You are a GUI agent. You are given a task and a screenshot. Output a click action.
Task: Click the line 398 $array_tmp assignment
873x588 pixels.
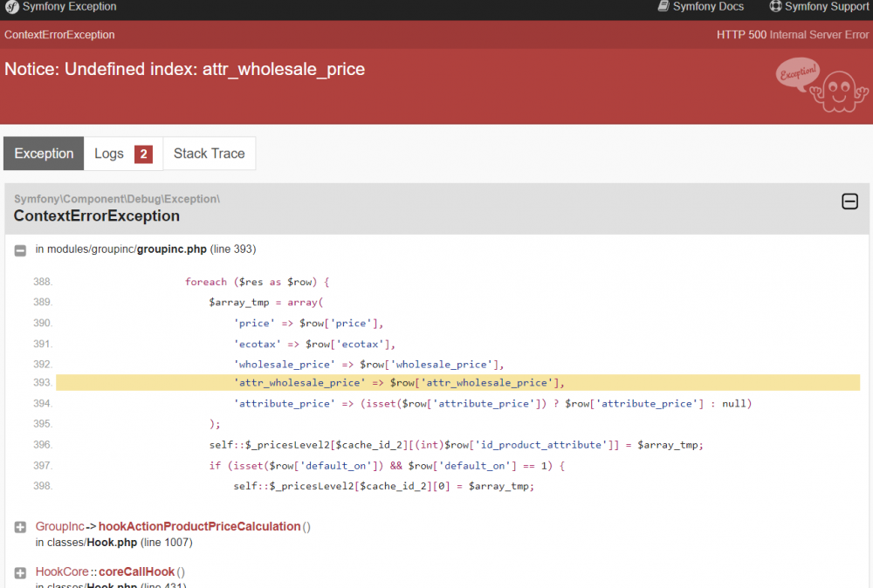click(x=383, y=487)
